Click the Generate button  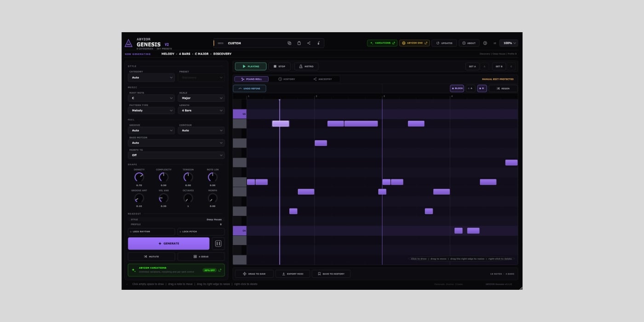(x=168, y=243)
